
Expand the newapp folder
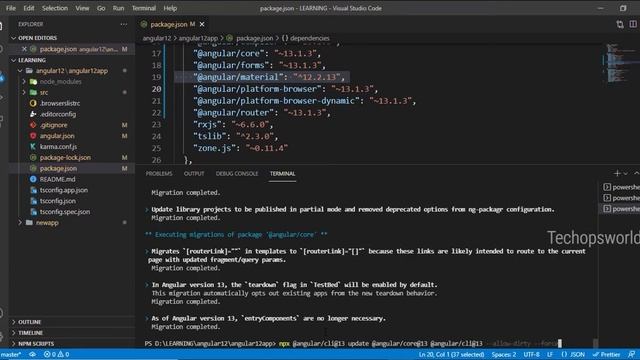[20, 222]
